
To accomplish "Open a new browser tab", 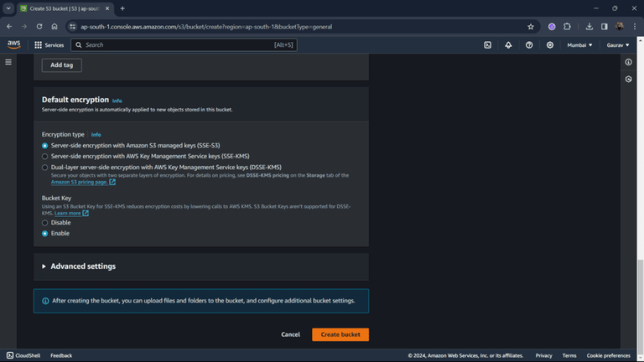I will pyautogui.click(x=122, y=8).
